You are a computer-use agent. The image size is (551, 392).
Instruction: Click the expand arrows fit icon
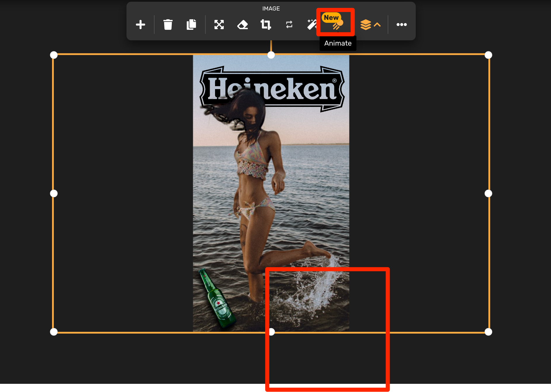(219, 25)
